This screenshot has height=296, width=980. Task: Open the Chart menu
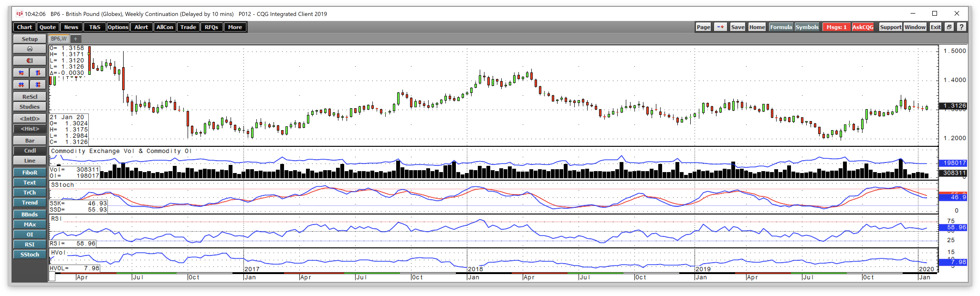[x=24, y=27]
